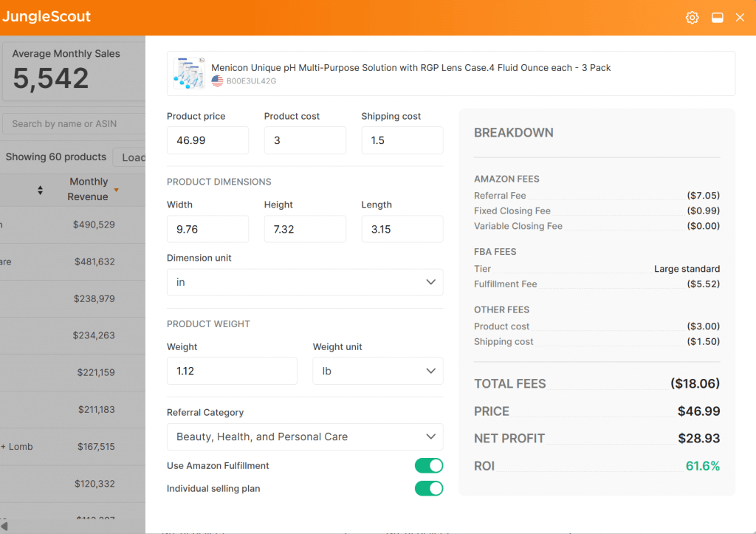This screenshot has width=756, height=534.
Task: Click the Fulfillment Fee ($5.52) value
Action: (x=704, y=284)
